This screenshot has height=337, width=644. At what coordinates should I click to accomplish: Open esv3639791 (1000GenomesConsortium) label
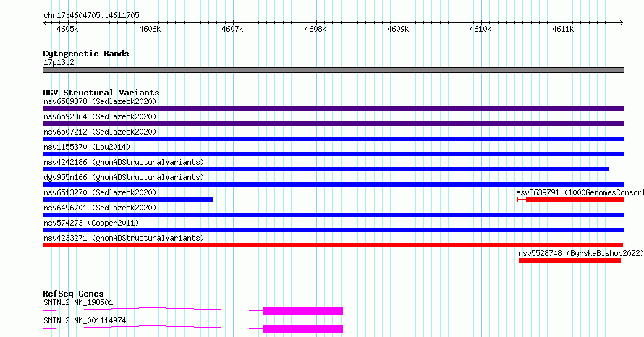580,192
